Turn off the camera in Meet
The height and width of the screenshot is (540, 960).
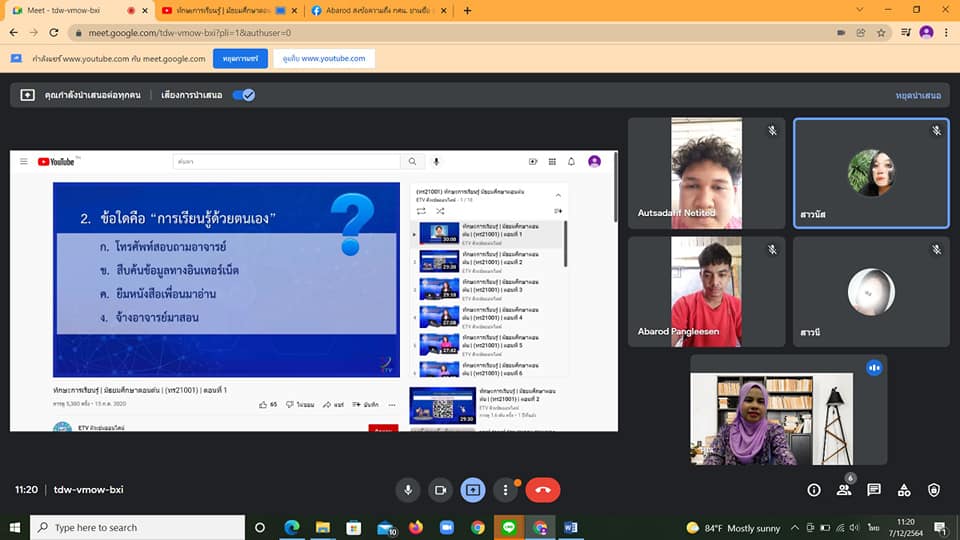(x=439, y=490)
